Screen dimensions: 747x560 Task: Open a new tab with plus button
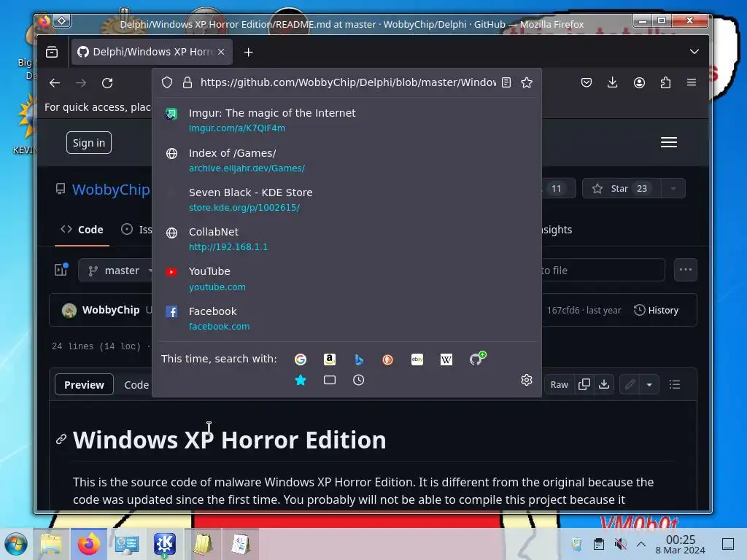248,52
